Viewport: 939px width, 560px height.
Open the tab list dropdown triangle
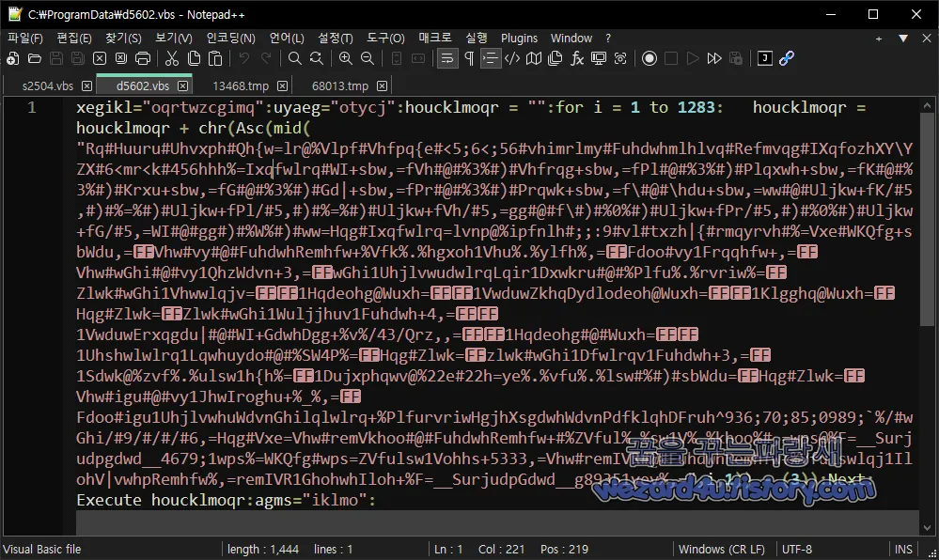coord(903,39)
